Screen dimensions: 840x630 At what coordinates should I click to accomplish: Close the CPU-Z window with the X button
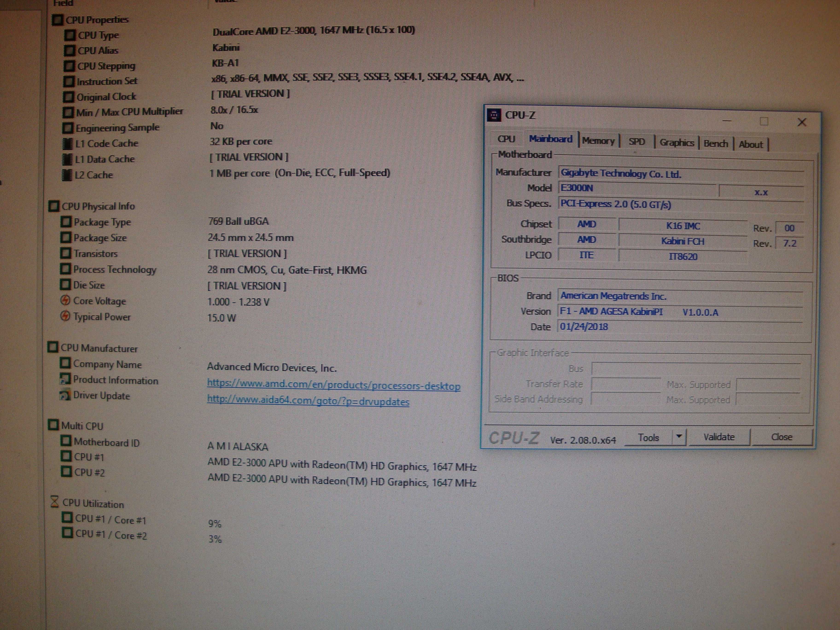pos(802,122)
